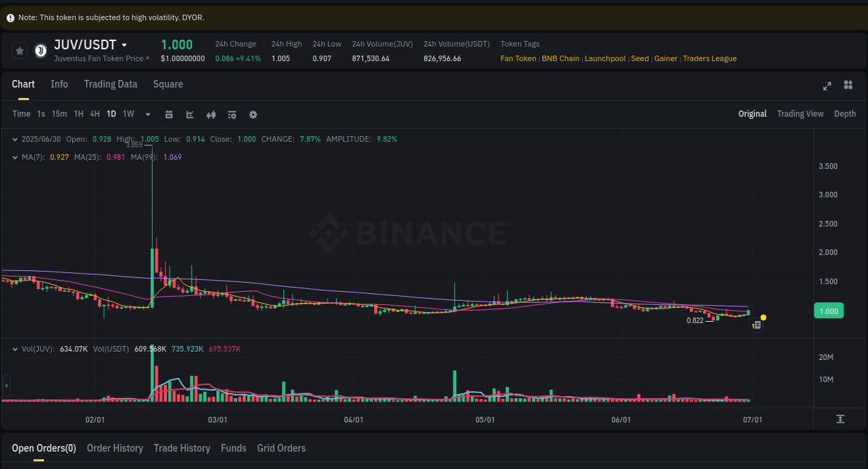Collapse the Vol(JUV) volume indicator row
This screenshot has width=868, height=469.
click(14, 349)
